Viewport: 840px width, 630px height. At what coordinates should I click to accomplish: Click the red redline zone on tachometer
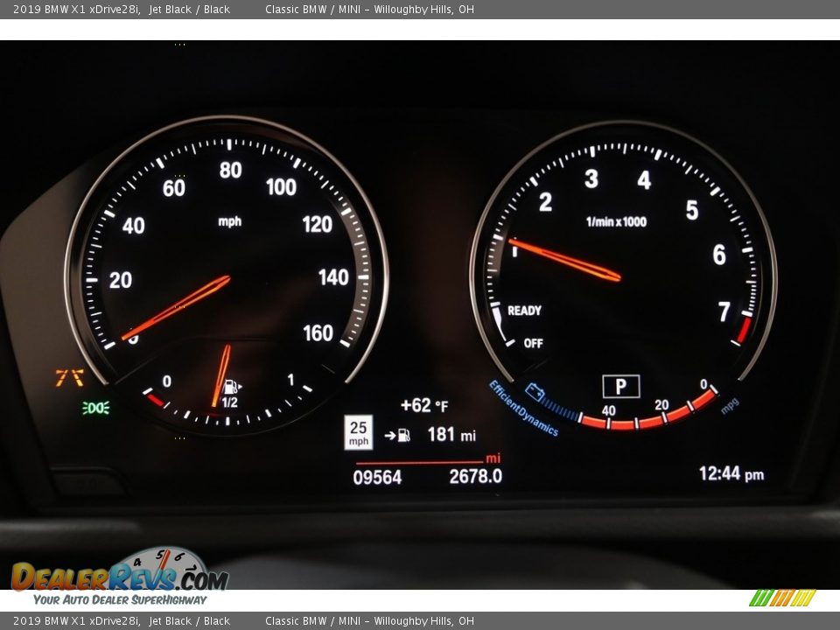744,330
